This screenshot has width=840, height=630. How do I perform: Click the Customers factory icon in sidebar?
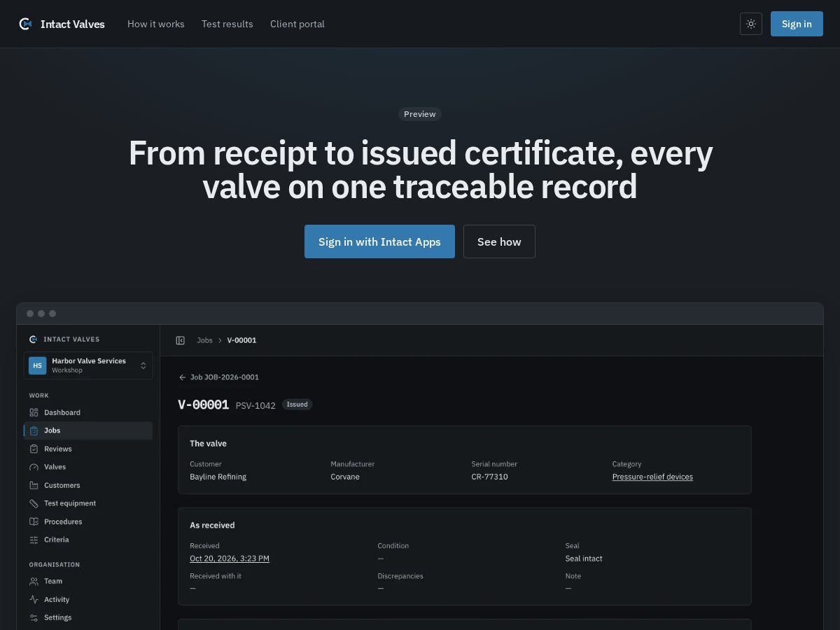point(34,485)
